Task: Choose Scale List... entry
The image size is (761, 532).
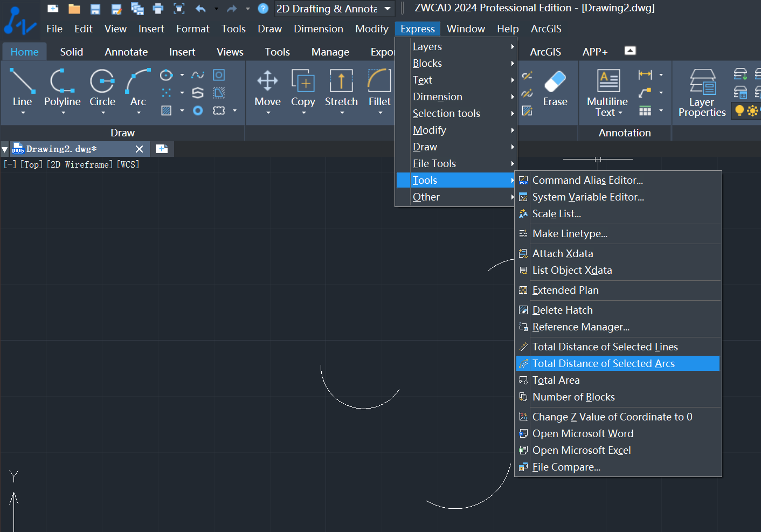Action: [618, 213]
